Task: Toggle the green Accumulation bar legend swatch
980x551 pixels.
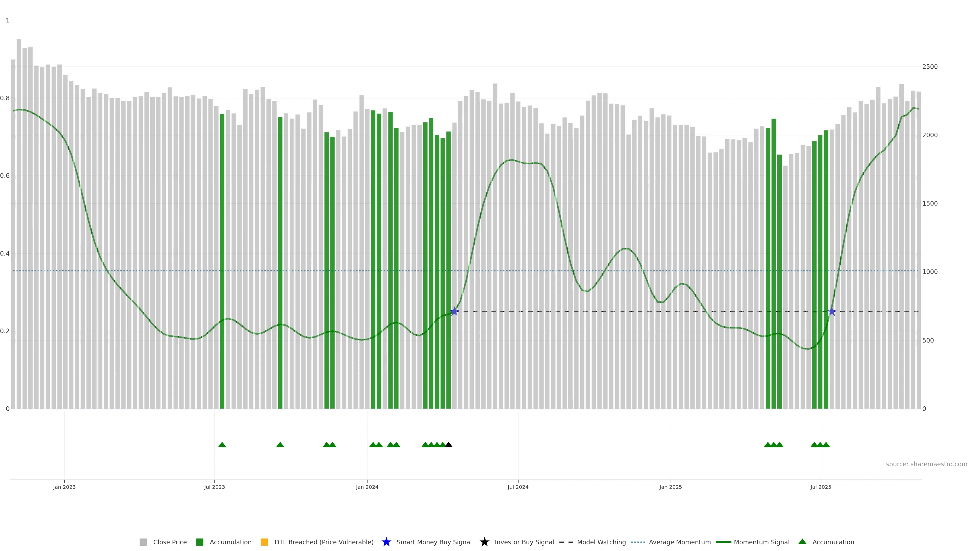Action: [x=199, y=542]
